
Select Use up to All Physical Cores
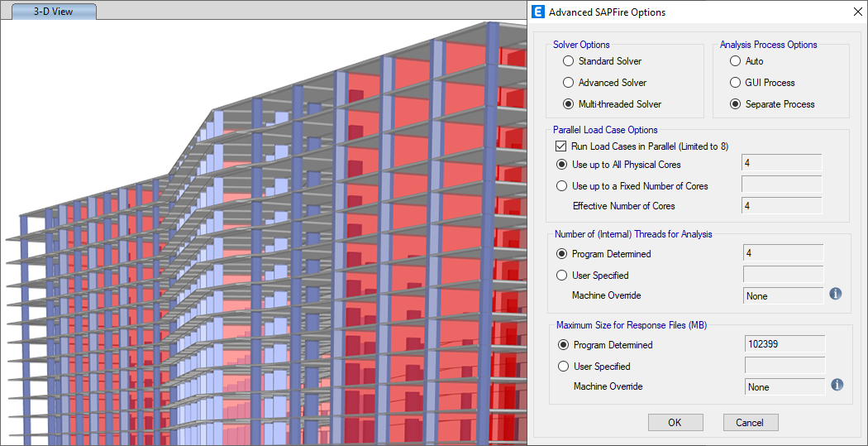coord(618,165)
